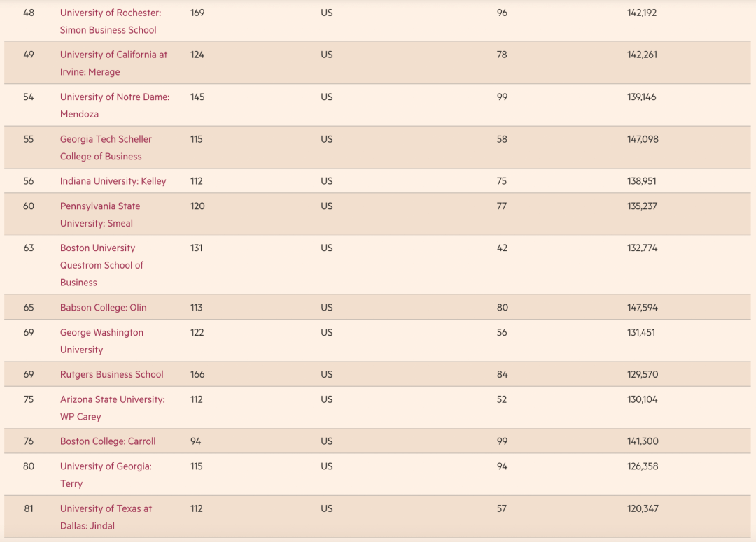
Task: Select US country cell in Rutgers row
Action: tap(327, 374)
